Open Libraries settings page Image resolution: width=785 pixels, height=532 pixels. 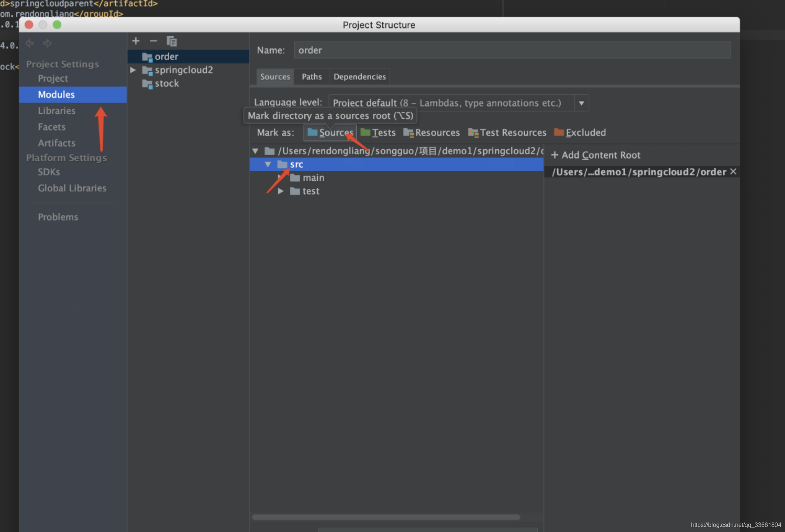(57, 111)
